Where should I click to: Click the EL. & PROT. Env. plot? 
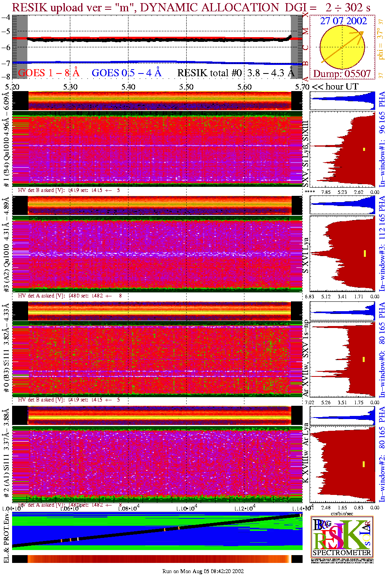click(157, 531)
